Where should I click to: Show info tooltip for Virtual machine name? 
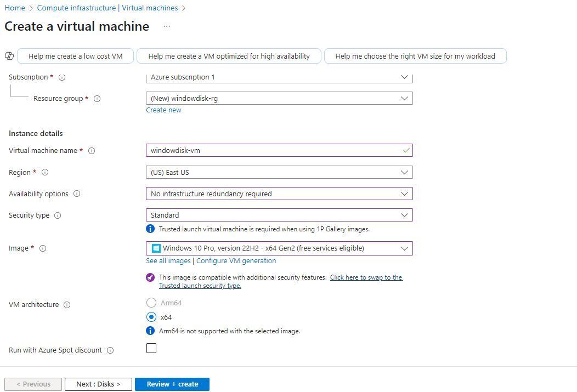(x=92, y=151)
